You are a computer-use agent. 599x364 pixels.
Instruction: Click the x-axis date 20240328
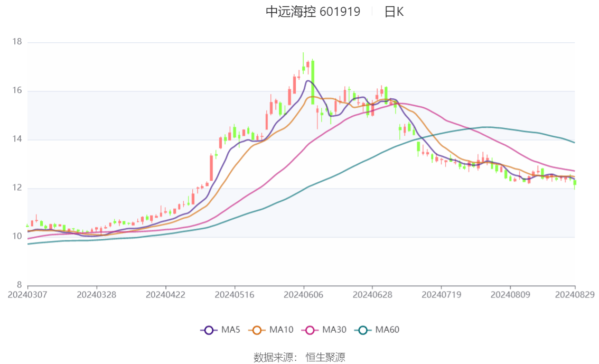97,295
